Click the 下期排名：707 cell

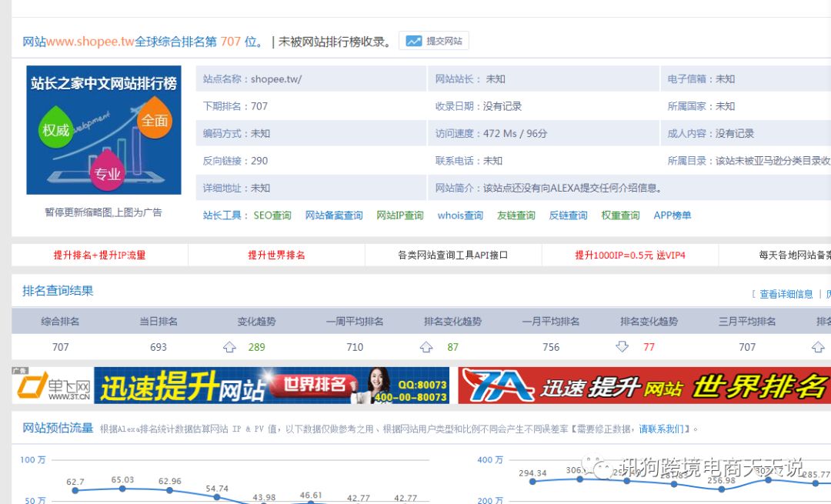point(311,106)
